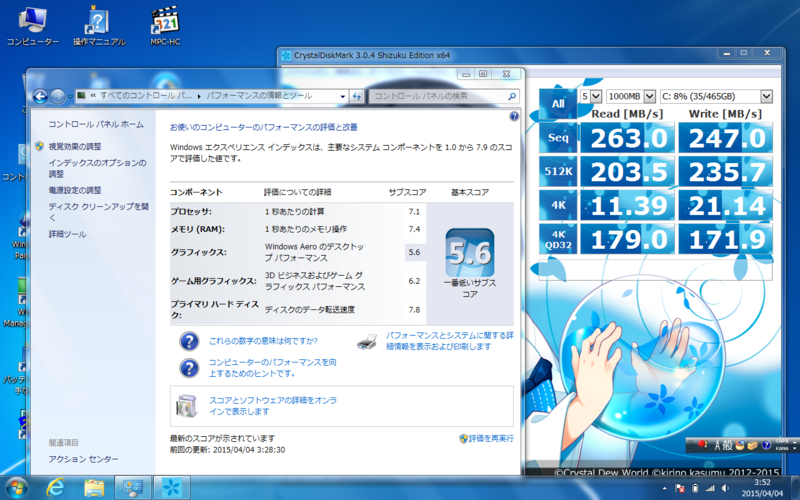Open the 操作マニュアル desktop shortcut

[x=99, y=27]
